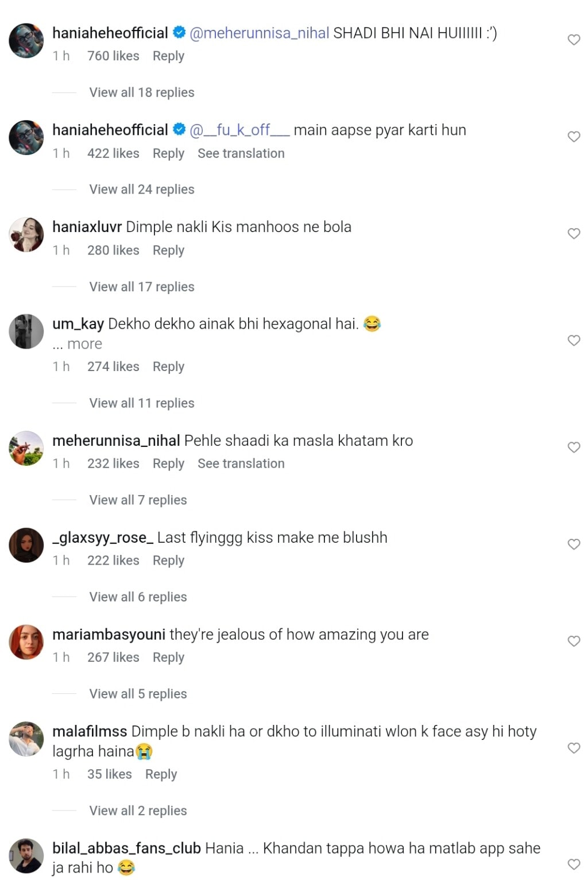Toggle the like heart on haniaxluvr's comment
Viewport: 588px width, 880px height.
click(x=574, y=233)
